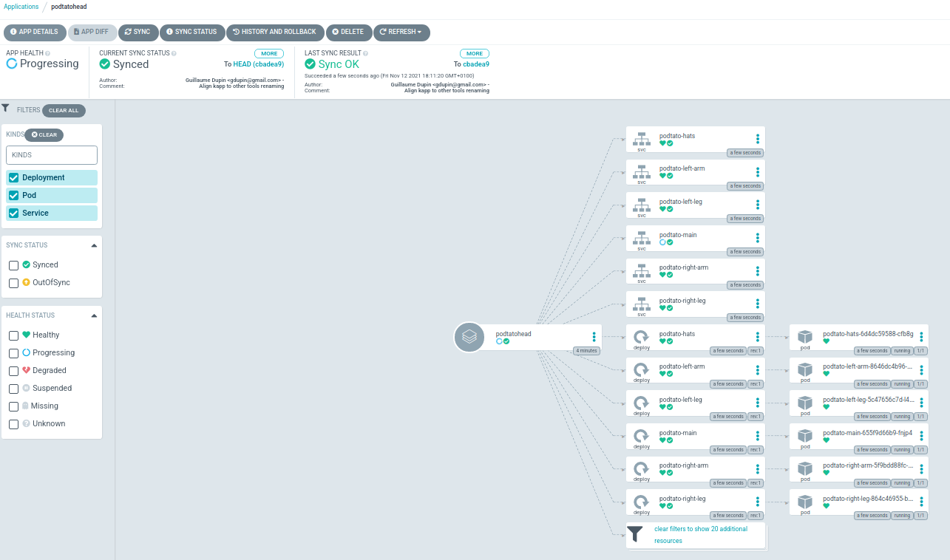Tick the Degraded health status checkbox
The image size is (950, 560).
[14, 371]
